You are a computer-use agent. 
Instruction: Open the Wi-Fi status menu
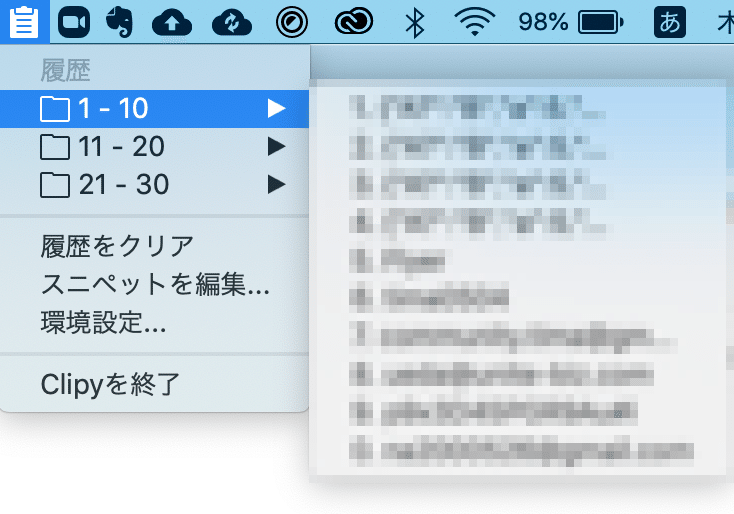475,22
